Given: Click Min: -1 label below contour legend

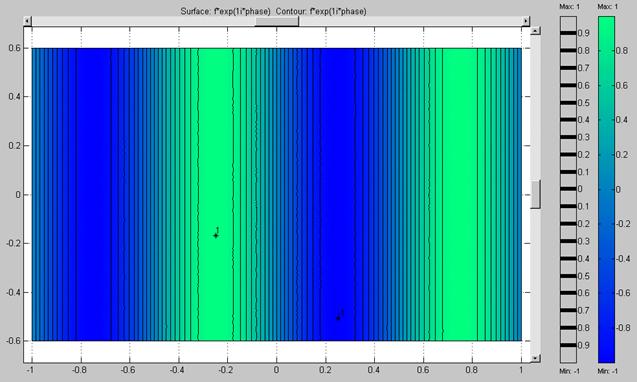Looking at the screenshot, I should pyautogui.click(x=570, y=371).
